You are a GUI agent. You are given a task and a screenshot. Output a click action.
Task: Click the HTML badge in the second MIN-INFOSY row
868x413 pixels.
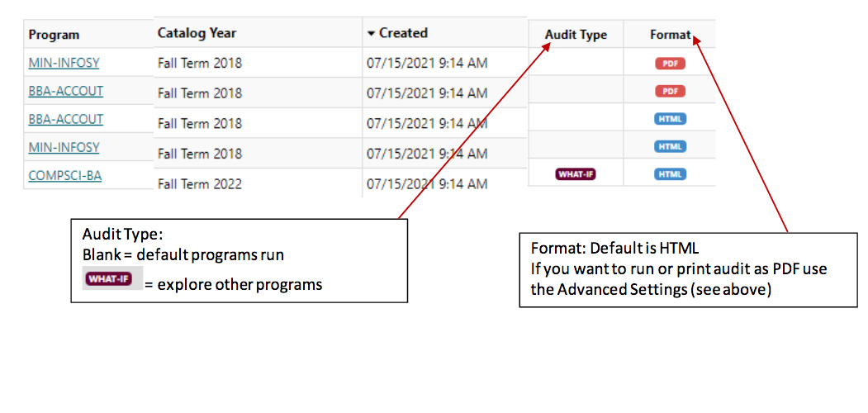(x=670, y=146)
